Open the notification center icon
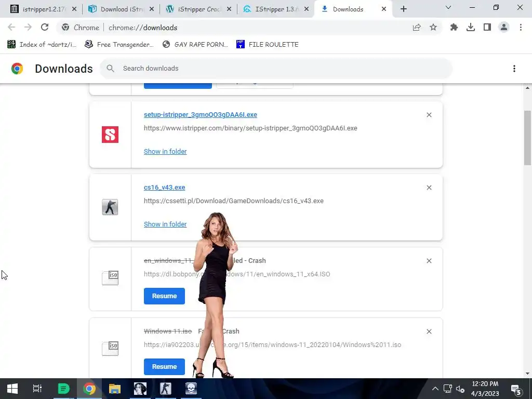532x399 pixels. coord(516,390)
